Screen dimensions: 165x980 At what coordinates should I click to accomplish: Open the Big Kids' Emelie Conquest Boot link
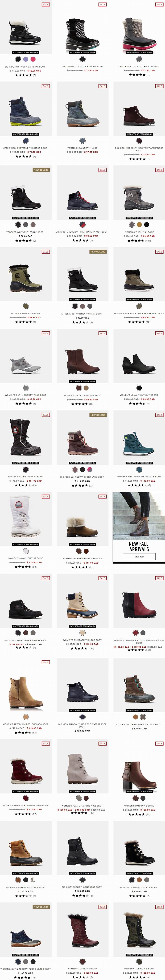pos(82,887)
